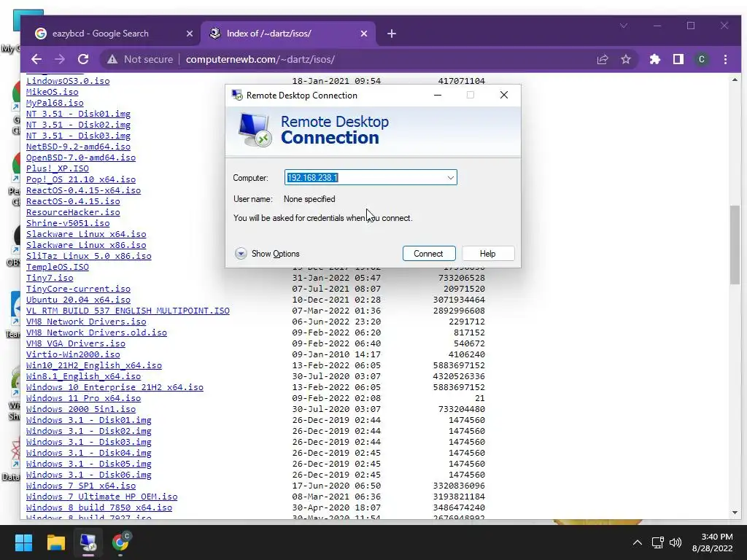The height and width of the screenshot is (560, 747).
Task: Download MikeOS.iso link
Action: click(x=52, y=91)
